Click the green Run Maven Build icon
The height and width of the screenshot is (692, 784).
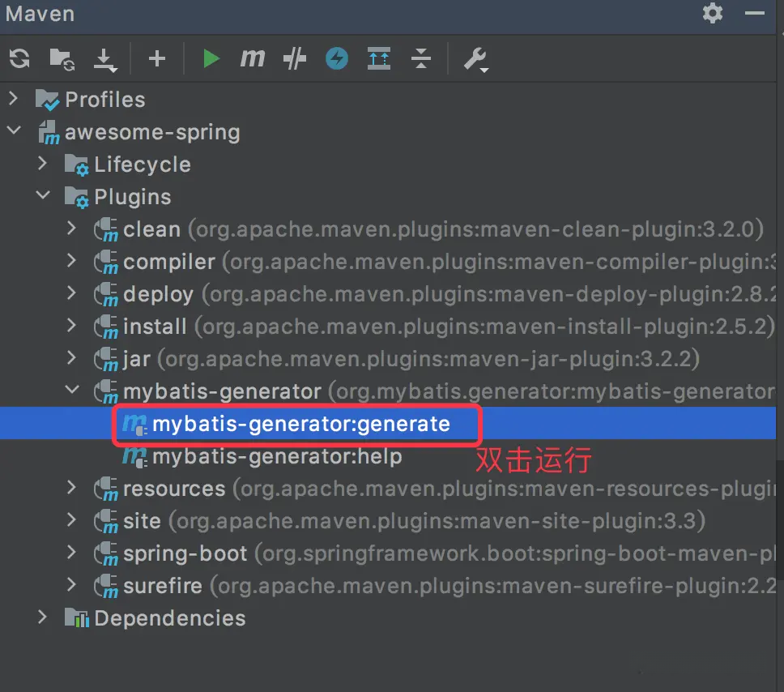pos(211,58)
